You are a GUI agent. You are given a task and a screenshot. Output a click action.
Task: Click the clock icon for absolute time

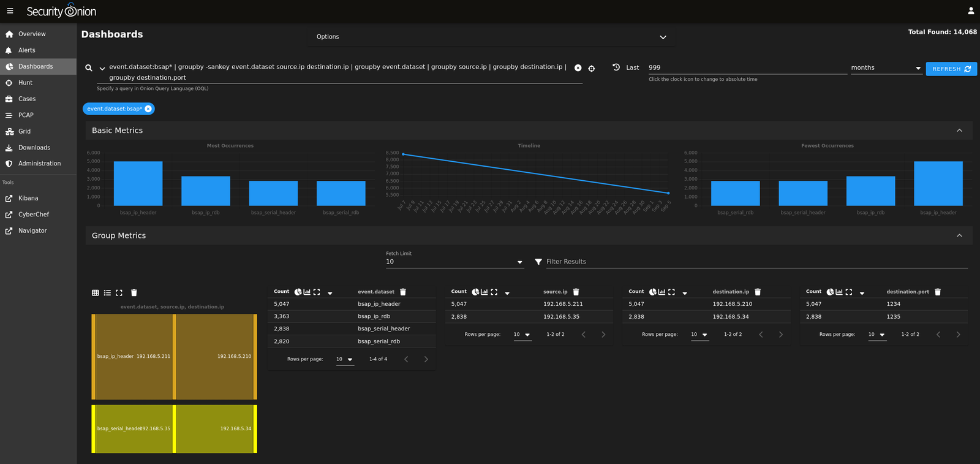coord(616,67)
